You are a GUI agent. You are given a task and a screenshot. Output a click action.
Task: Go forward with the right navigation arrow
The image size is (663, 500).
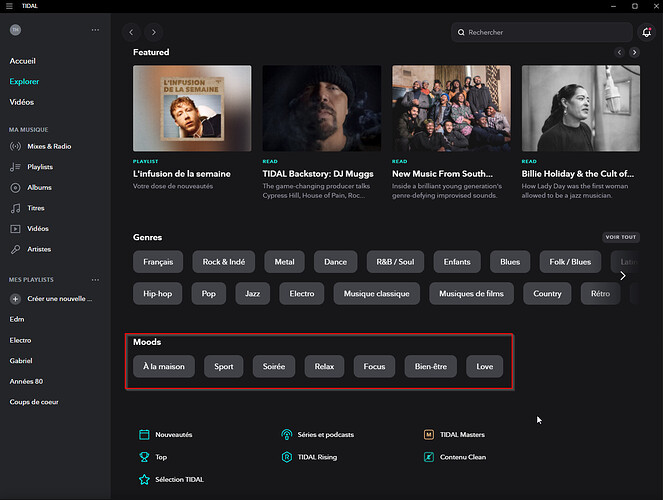[153, 32]
